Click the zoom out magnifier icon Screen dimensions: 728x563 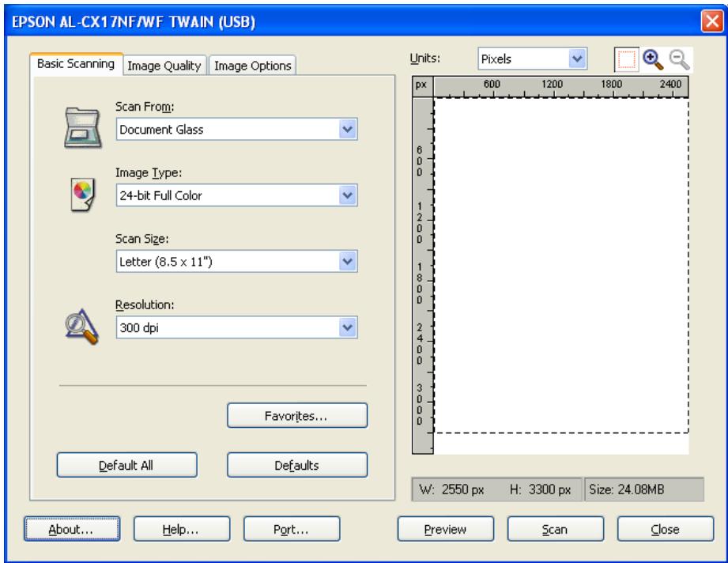coord(679,59)
